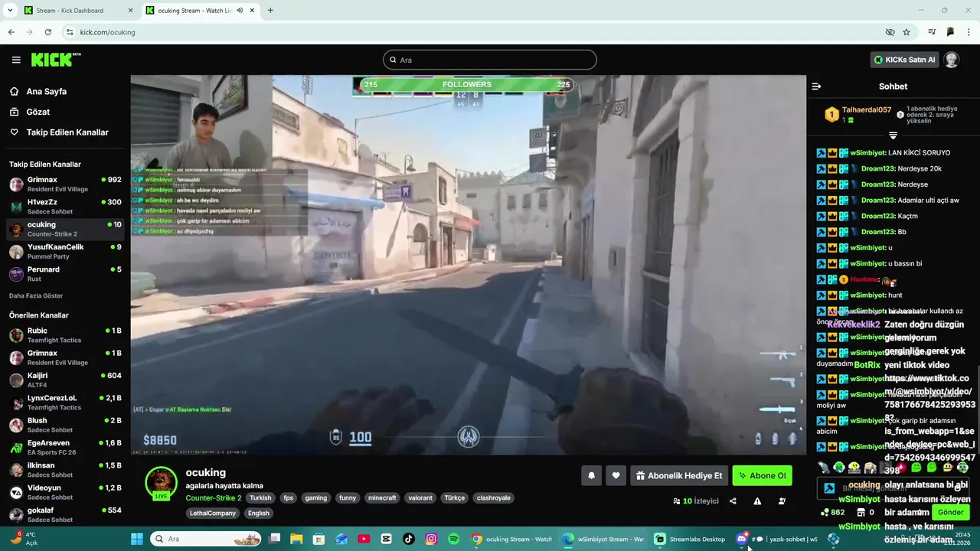Mute the ocuking Stream tab audio icon
980x551 pixels.
240,11
